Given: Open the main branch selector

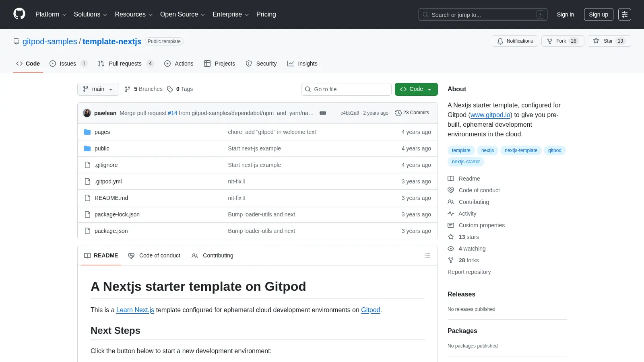Looking at the screenshot, I should point(98,89).
